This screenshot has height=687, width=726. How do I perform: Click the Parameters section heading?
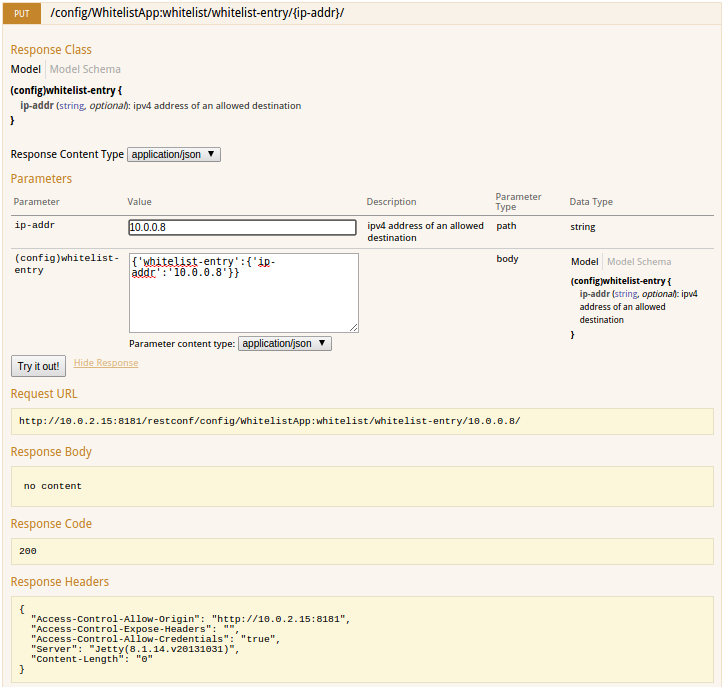coord(41,179)
